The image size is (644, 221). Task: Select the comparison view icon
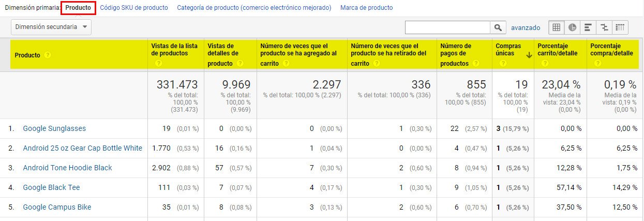(604, 27)
